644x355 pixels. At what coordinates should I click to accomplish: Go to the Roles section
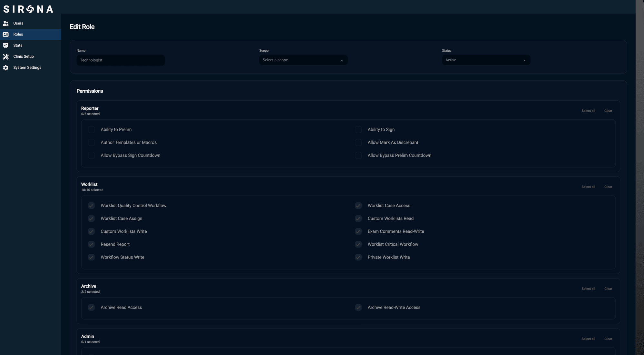click(30, 35)
